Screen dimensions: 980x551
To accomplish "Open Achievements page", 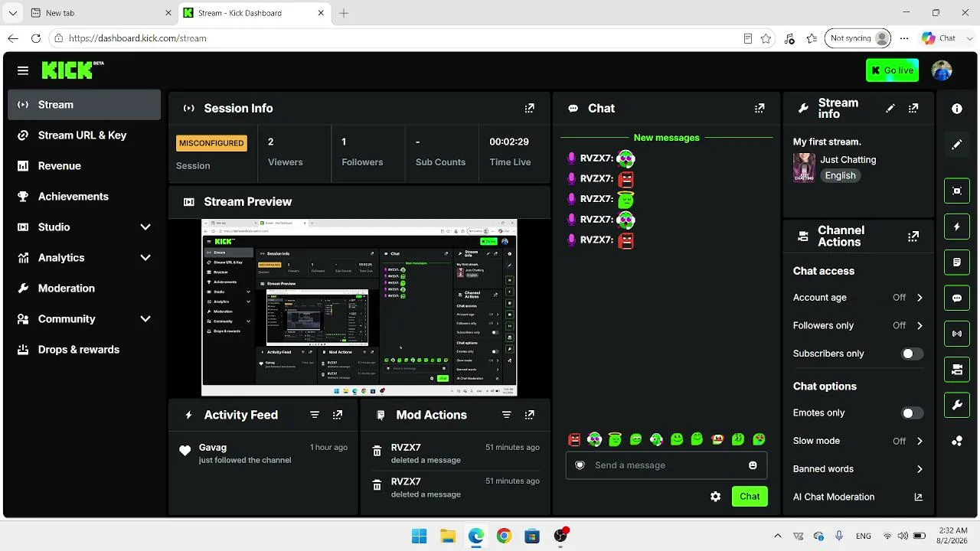I will pos(84,197).
